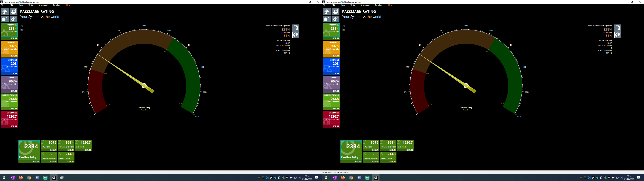Open View menu in left window
This screenshot has height=181, width=644.
[21, 5]
